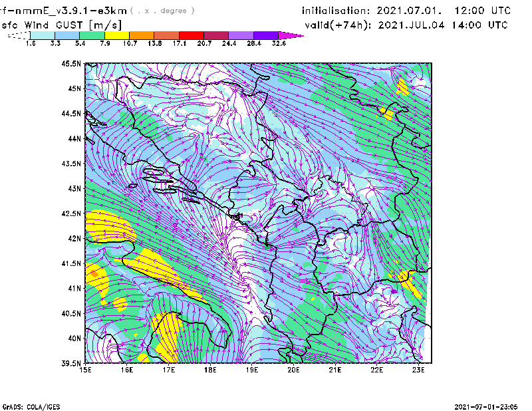Click the 41N latitude label
Image resolution: width=532 pixels, height=411 pixels.
[x=74, y=289]
